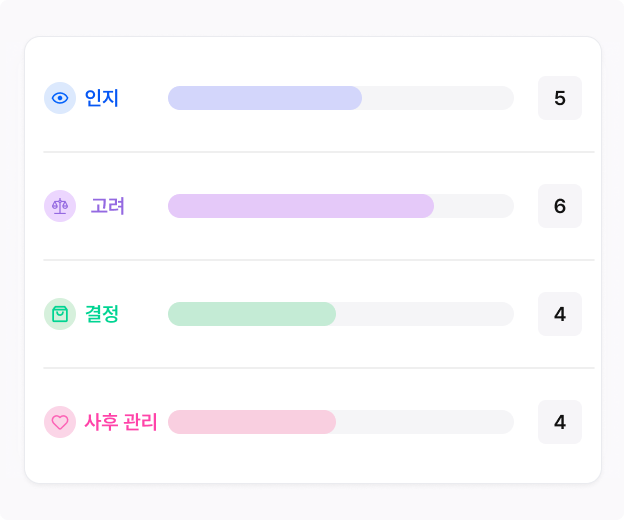
Task: Click the blue eye icon for 인지
Action: (x=60, y=98)
